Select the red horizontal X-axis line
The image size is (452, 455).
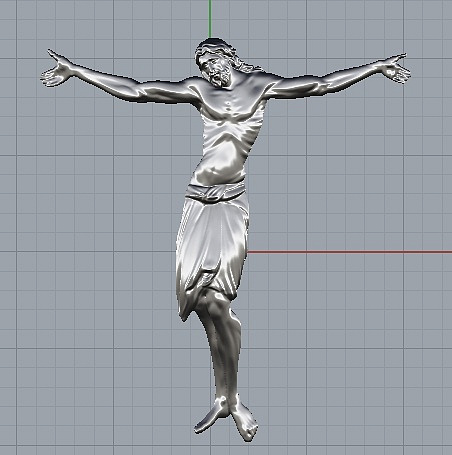pos(350,252)
